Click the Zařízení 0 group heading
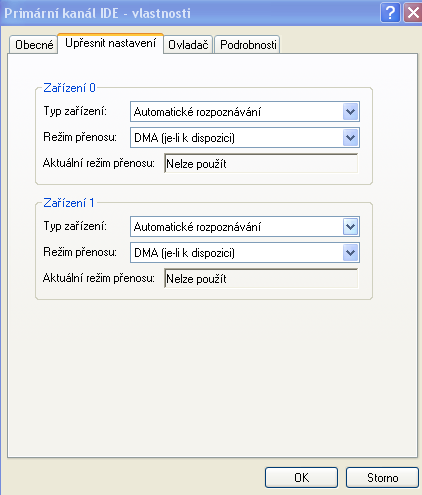The width and height of the screenshot is (422, 495). coord(69,88)
